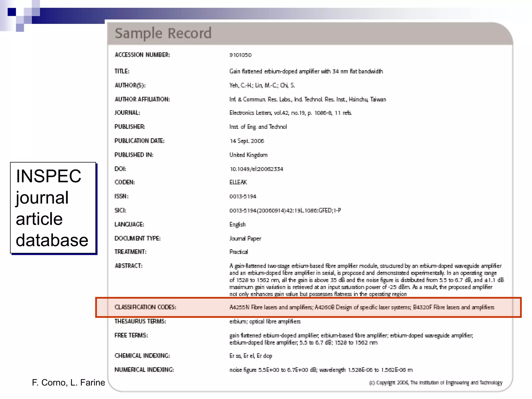The width and height of the screenshot is (532, 399).
Task: Click the DOCUMENT TYPE label
Action: [x=138, y=239]
